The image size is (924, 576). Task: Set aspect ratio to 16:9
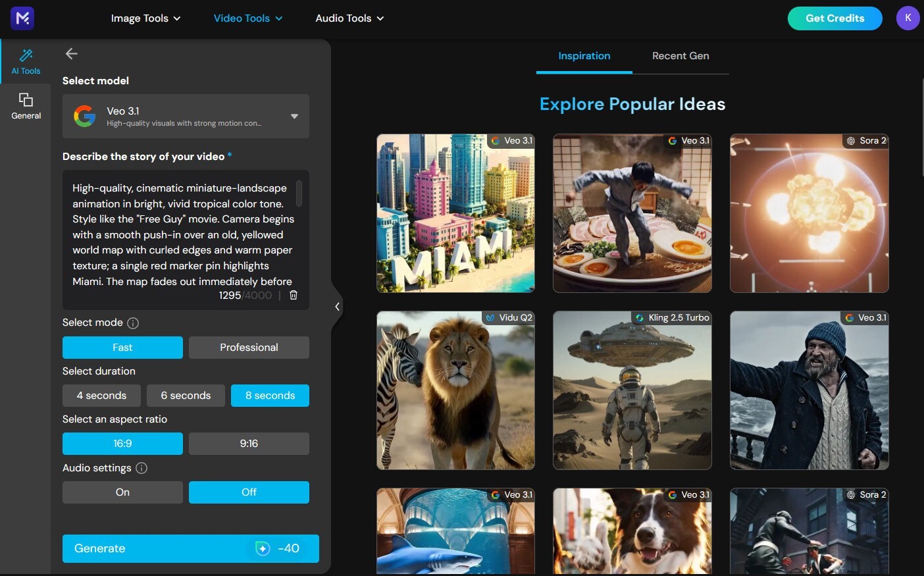coord(122,444)
